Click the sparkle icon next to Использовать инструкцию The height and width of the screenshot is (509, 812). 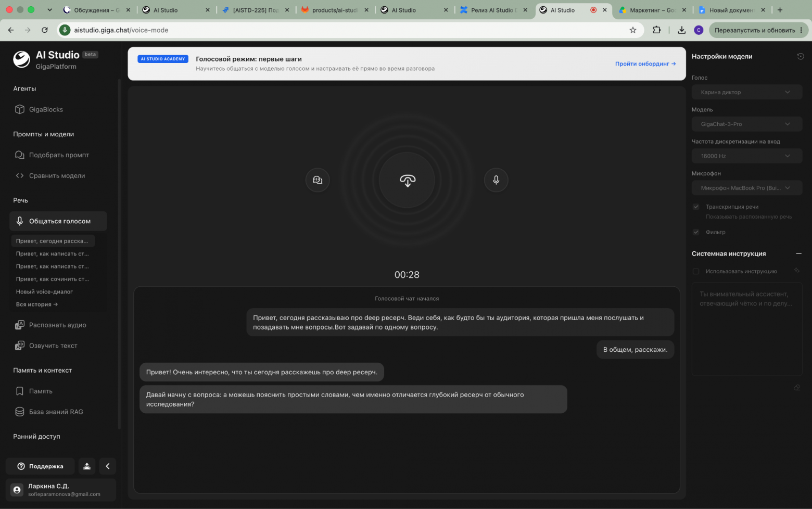coord(797,270)
